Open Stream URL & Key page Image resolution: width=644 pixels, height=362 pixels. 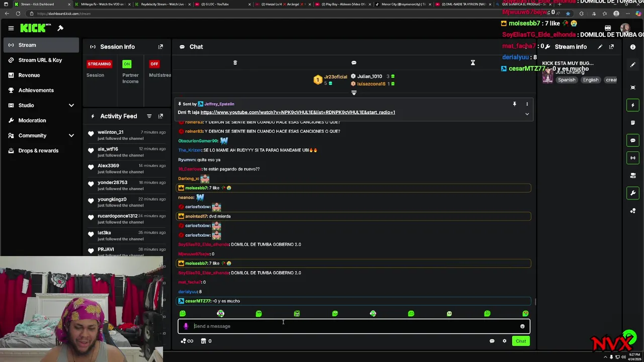(x=41, y=60)
